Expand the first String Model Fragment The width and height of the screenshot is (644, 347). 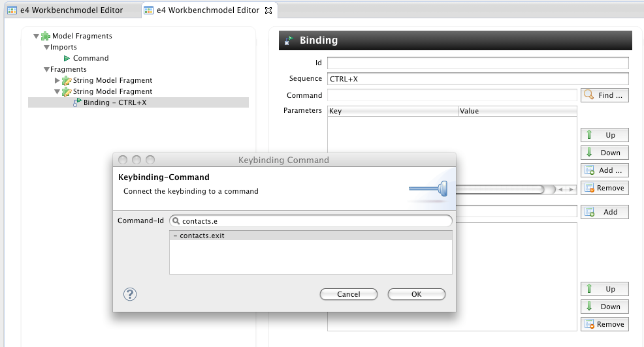57,80
